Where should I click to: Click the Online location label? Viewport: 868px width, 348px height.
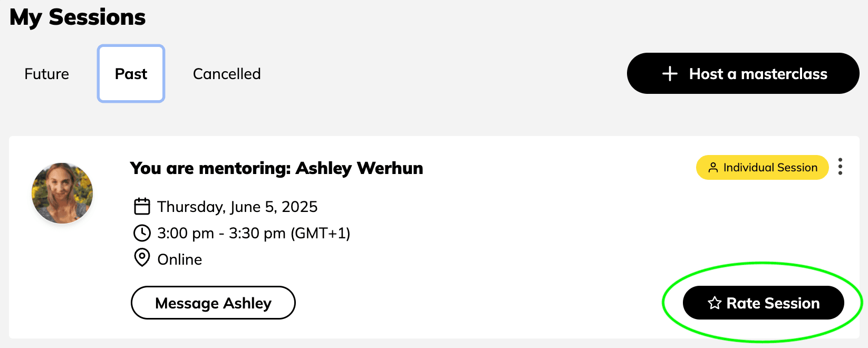[180, 259]
